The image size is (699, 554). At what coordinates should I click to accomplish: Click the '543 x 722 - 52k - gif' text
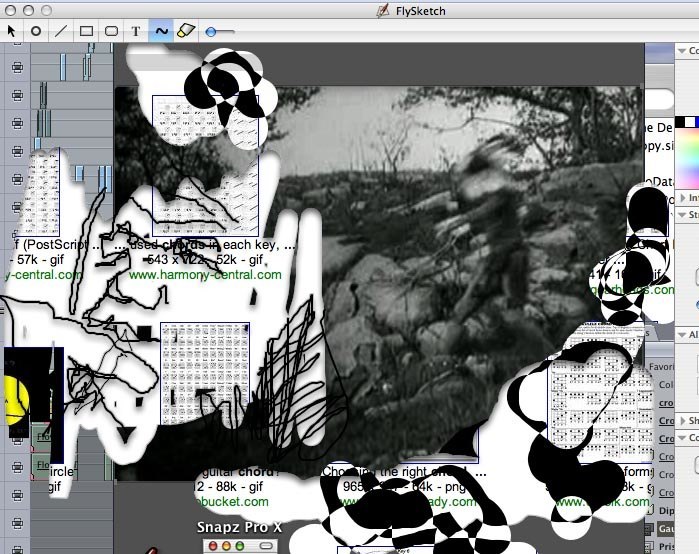(x=205, y=259)
